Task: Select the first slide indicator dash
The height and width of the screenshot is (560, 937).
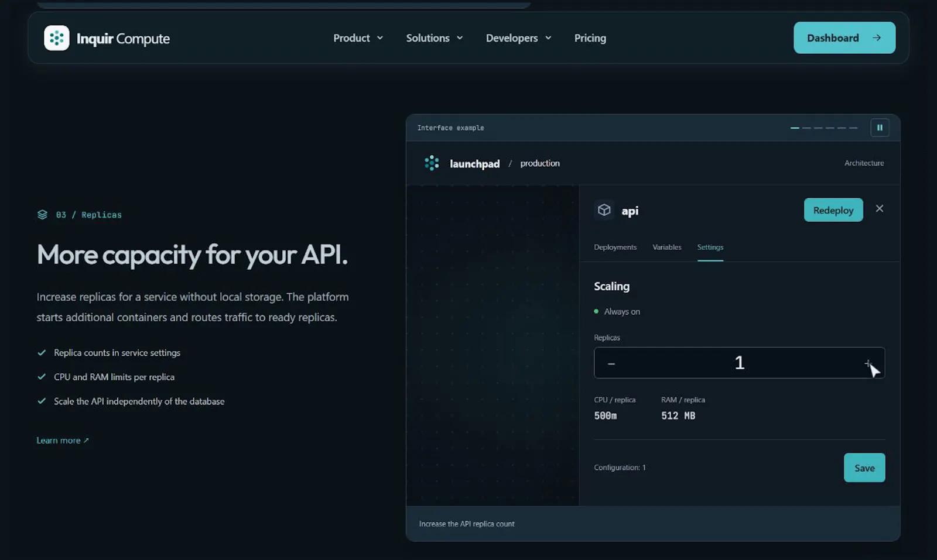Action: click(795, 128)
